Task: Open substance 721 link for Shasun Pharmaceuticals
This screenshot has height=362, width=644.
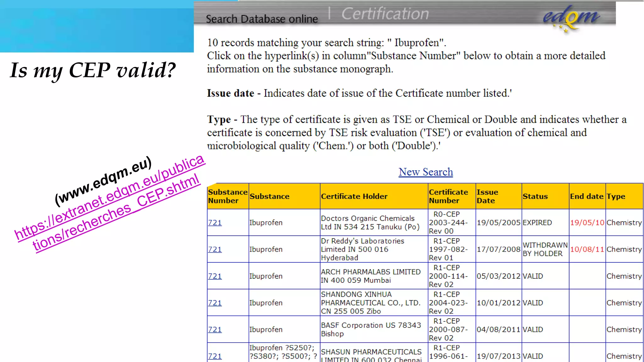Action: pos(215,356)
